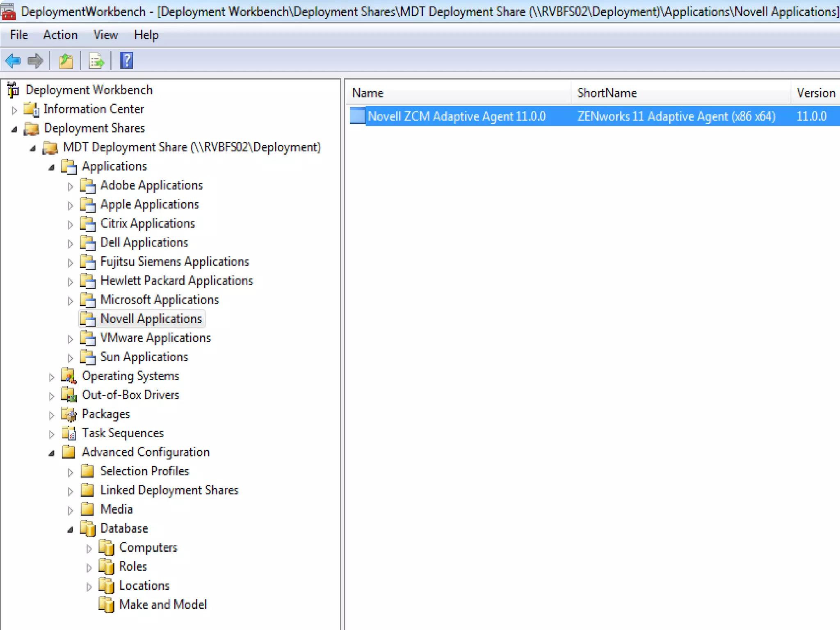Image resolution: width=840 pixels, height=630 pixels.
Task: Click the Deployment Shares folder icon
Action: pos(32,128)
